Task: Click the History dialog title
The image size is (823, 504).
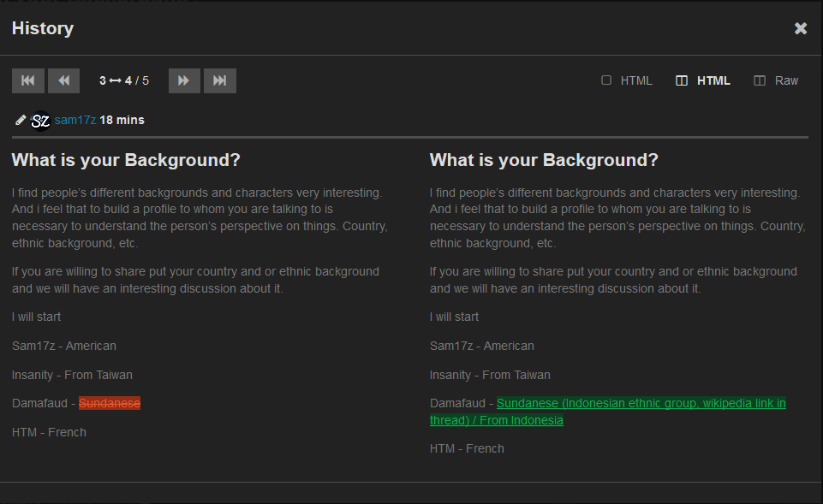Action: tap(43, 28)
